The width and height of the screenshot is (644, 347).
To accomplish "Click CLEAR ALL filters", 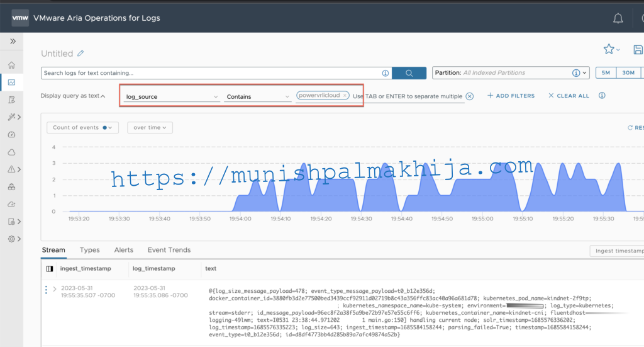I will (x=569, y=96).
